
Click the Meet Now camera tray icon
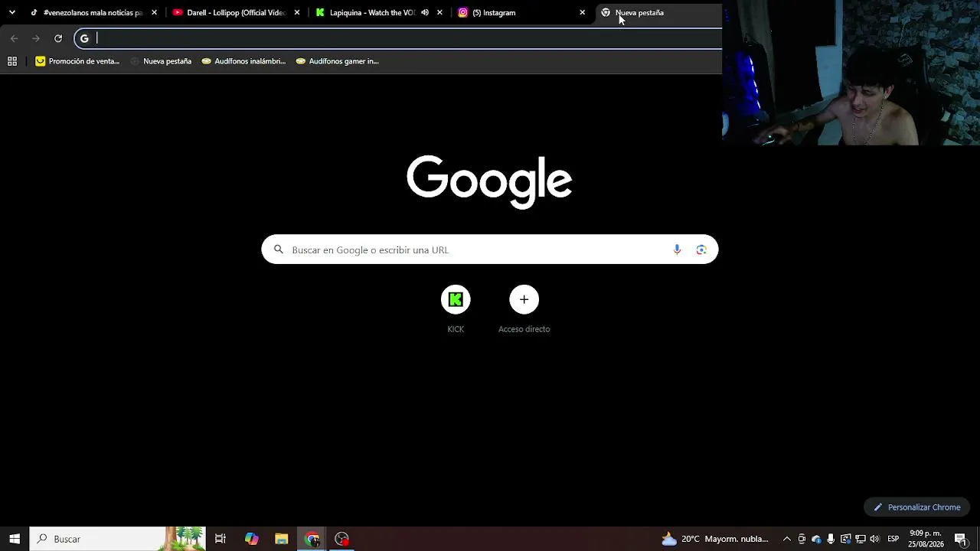pyautogui.click(x=802, y=539)
